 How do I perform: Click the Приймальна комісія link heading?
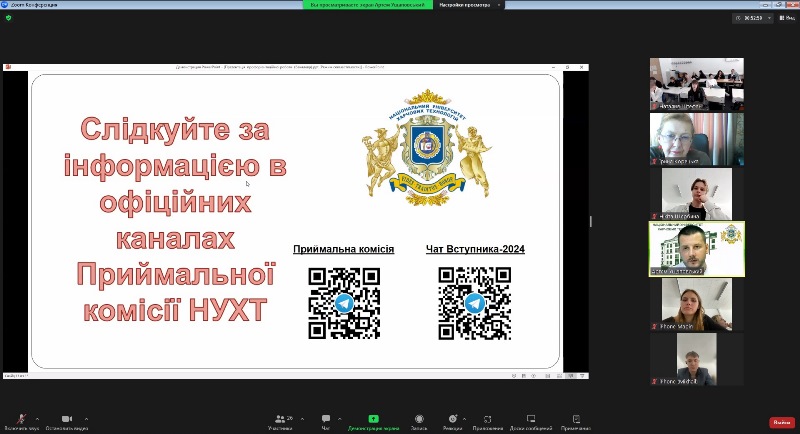(343, 249)
